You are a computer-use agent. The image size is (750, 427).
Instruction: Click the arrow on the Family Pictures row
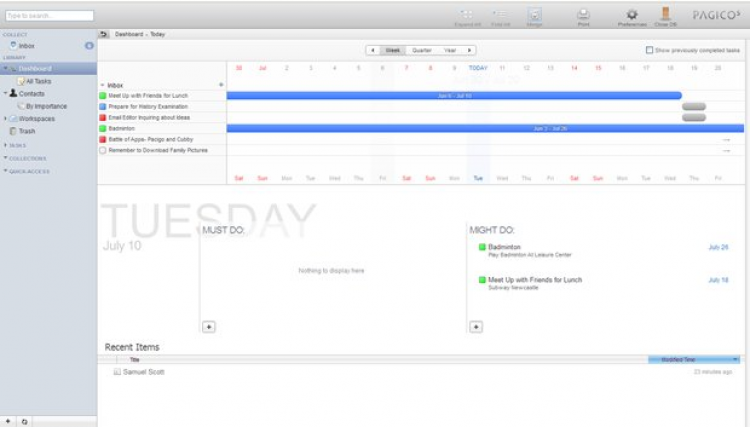(727, 151)
